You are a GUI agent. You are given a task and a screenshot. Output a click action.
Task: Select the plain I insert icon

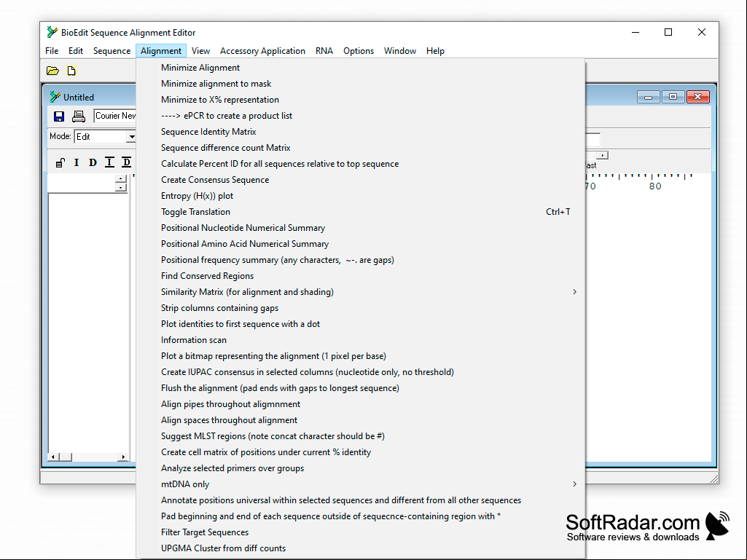pyautogui.click(x=77, y=163)
